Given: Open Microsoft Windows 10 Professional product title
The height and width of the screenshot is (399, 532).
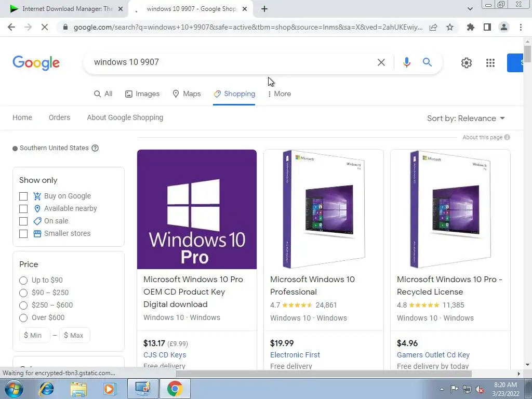Looking at the screenshot, I should (312, 285).
